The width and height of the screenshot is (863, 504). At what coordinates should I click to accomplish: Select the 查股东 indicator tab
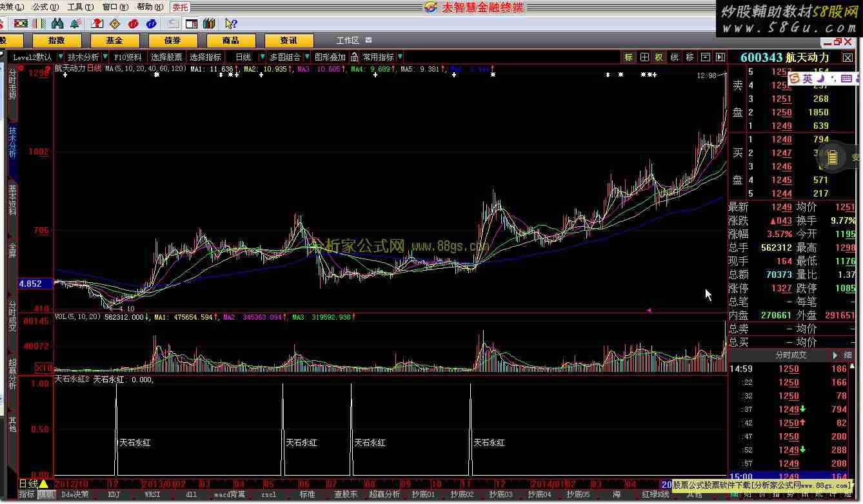(346, 495)
